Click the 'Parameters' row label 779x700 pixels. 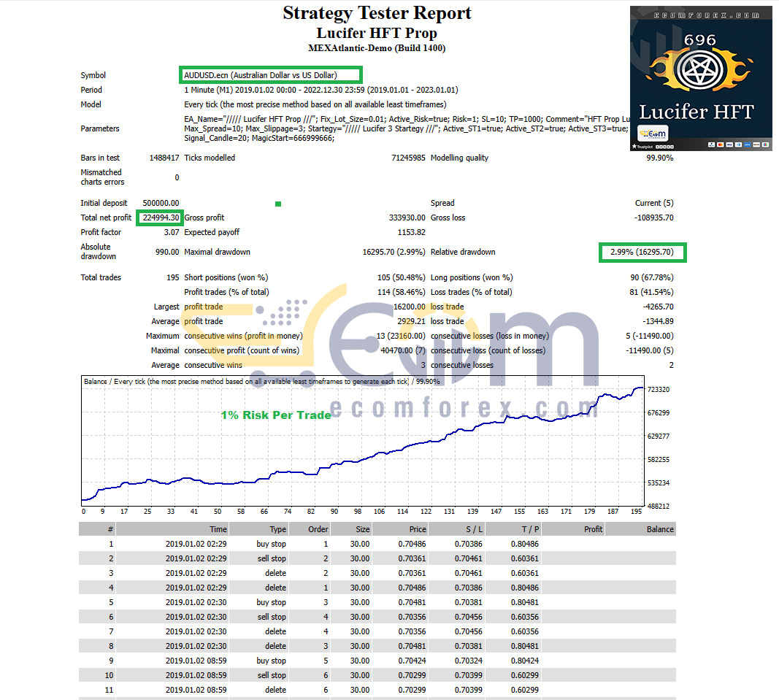pyautogui.click(x=100, y=128)
